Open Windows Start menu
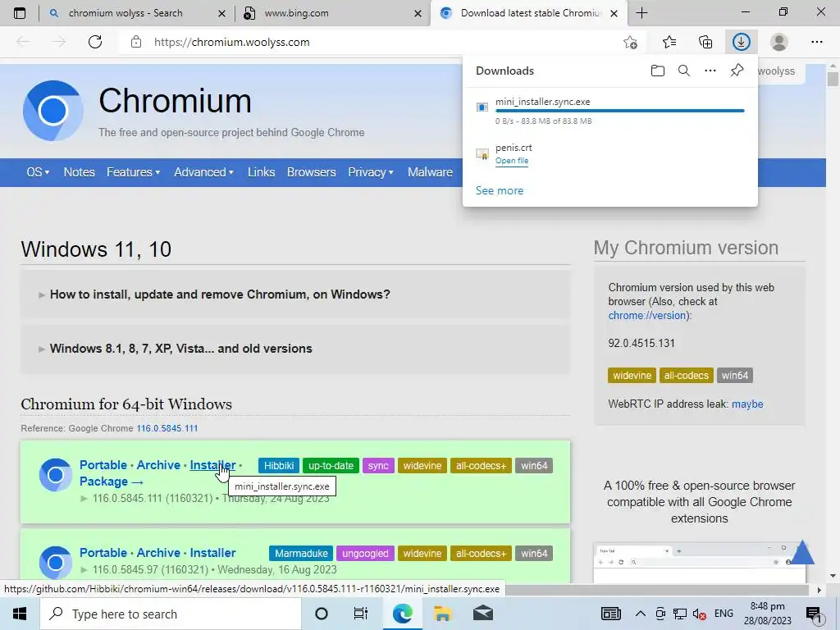 20,614
